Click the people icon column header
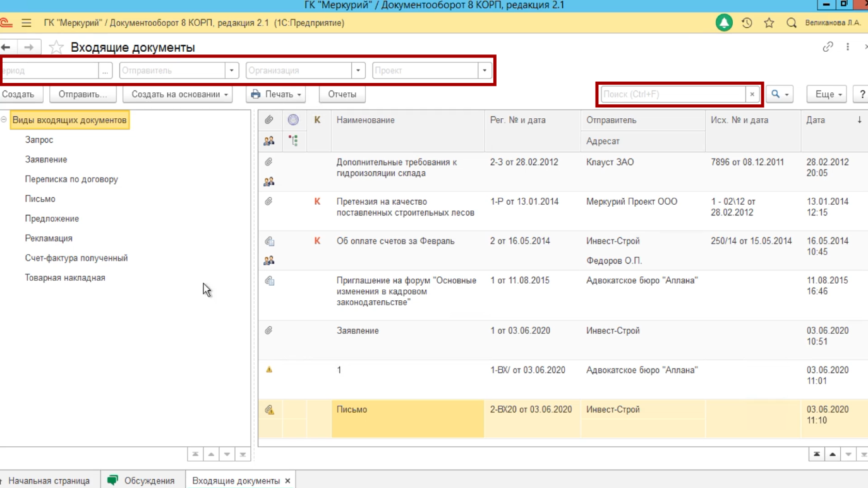This screenshot has height=488, width=868. point(268,141)
